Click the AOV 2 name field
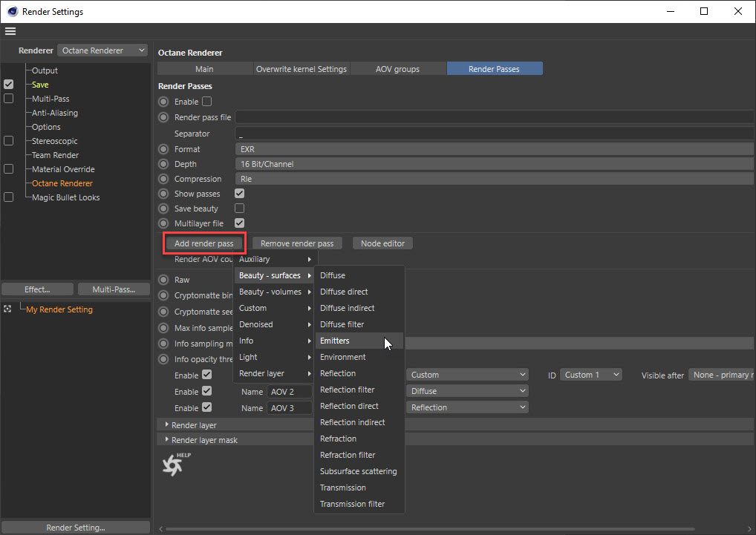Image resolution: width=756 pixels, height=535 pixels. pyautogui.click(x=290, y=392)
